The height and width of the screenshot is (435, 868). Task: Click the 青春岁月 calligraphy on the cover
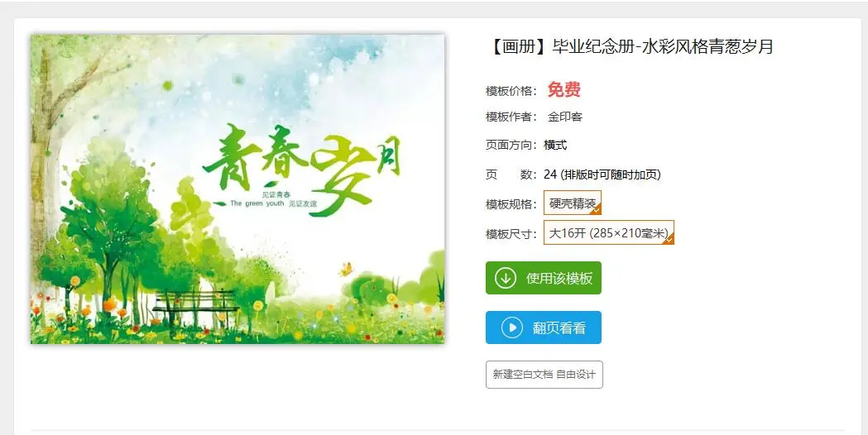pos(301,167)
